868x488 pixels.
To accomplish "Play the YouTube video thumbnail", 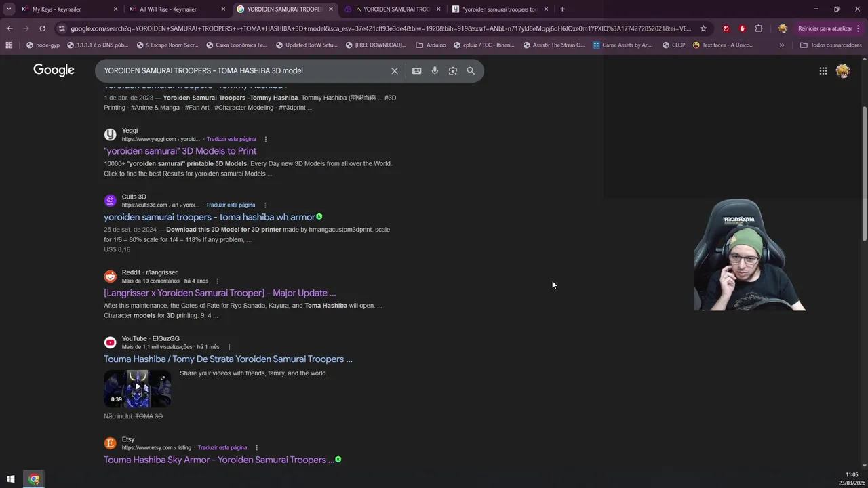I will point(138,388).
